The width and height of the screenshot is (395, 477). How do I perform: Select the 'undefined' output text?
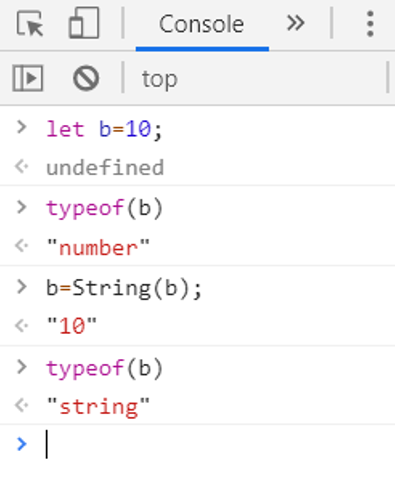point(105,167)
